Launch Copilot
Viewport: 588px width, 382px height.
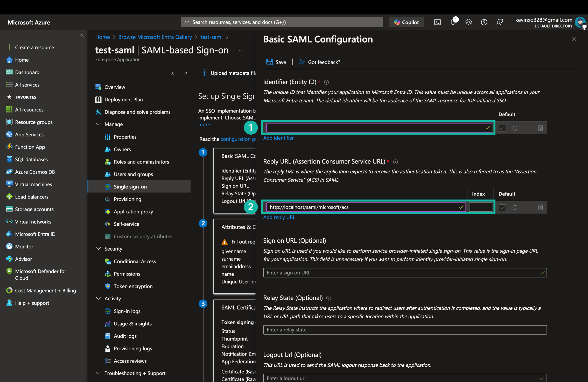coord(407,22)
